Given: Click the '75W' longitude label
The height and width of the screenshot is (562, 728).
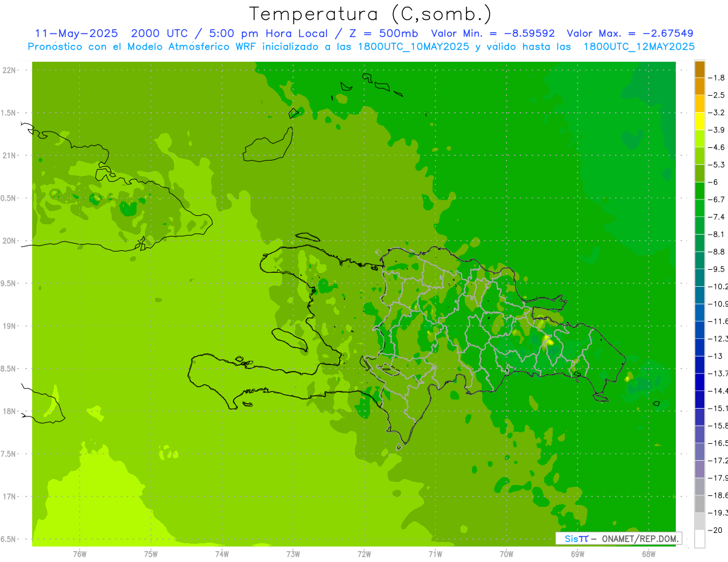Looking at the screenshot, I should coord(150,554).
